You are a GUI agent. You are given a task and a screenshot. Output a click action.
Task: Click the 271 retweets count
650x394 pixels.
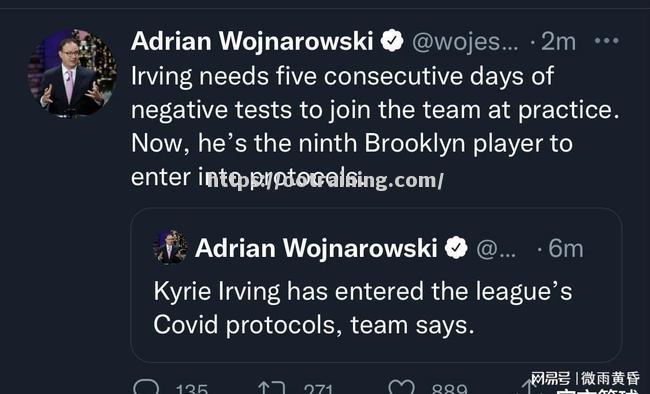pos(318,389)
